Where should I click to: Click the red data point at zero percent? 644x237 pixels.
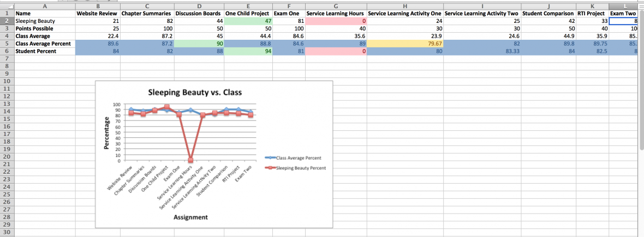(190, 160)
